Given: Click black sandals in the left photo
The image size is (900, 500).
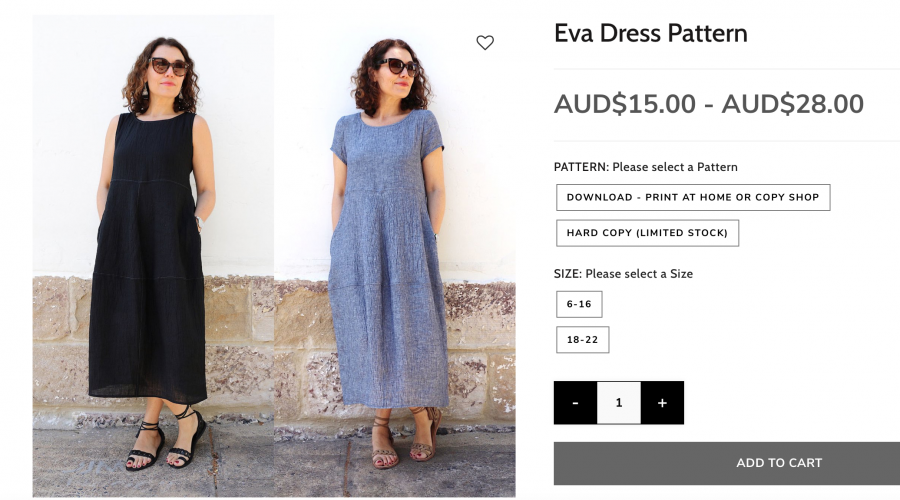Looking at the screenshot, I should [x=165, y=440].
